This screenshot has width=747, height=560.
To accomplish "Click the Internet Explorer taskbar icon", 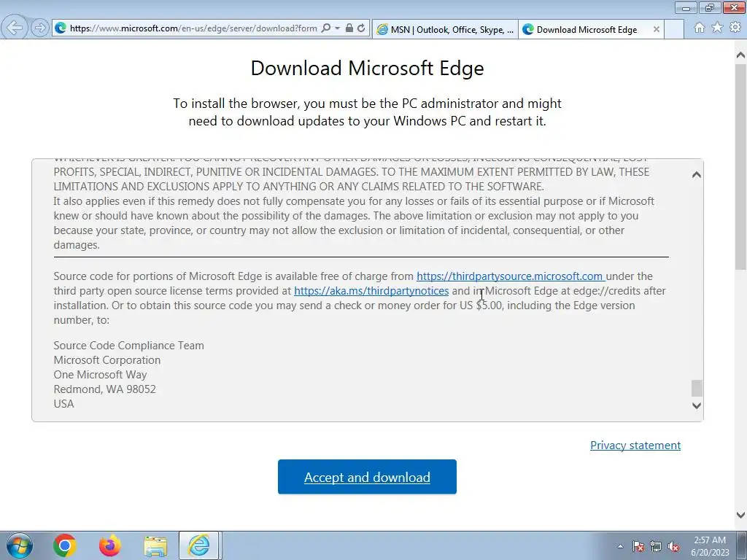I will tap(198, 545).
